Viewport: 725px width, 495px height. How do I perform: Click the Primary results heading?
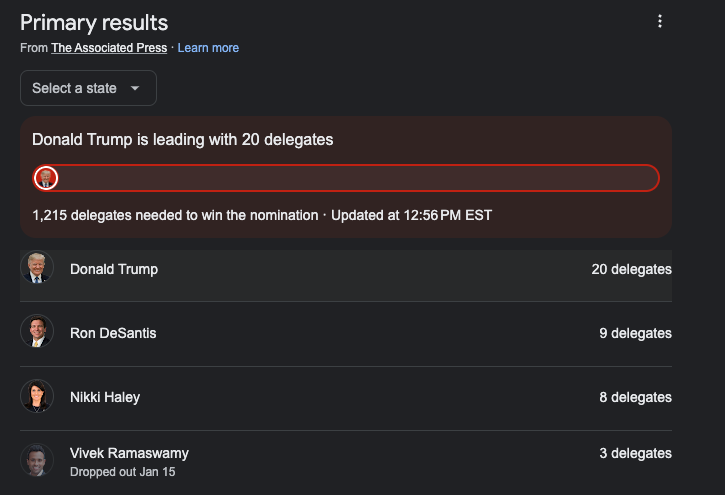coord(94,22)
